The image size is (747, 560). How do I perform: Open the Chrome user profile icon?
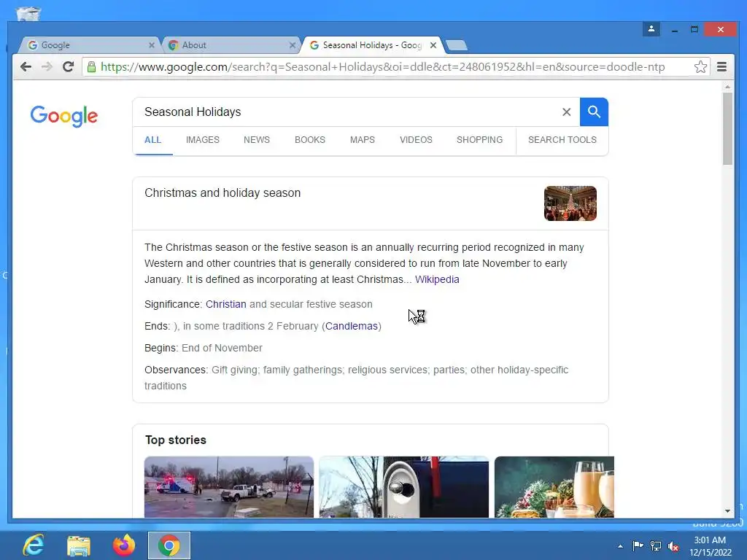651,29
